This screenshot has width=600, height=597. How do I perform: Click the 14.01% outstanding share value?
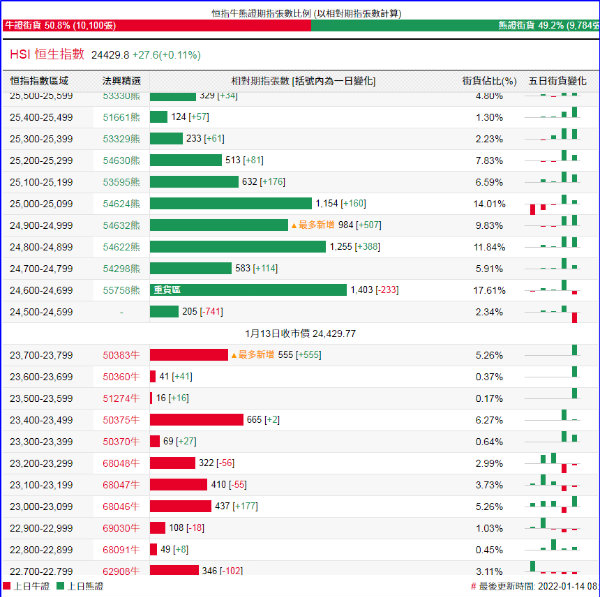tap(489, 204)
